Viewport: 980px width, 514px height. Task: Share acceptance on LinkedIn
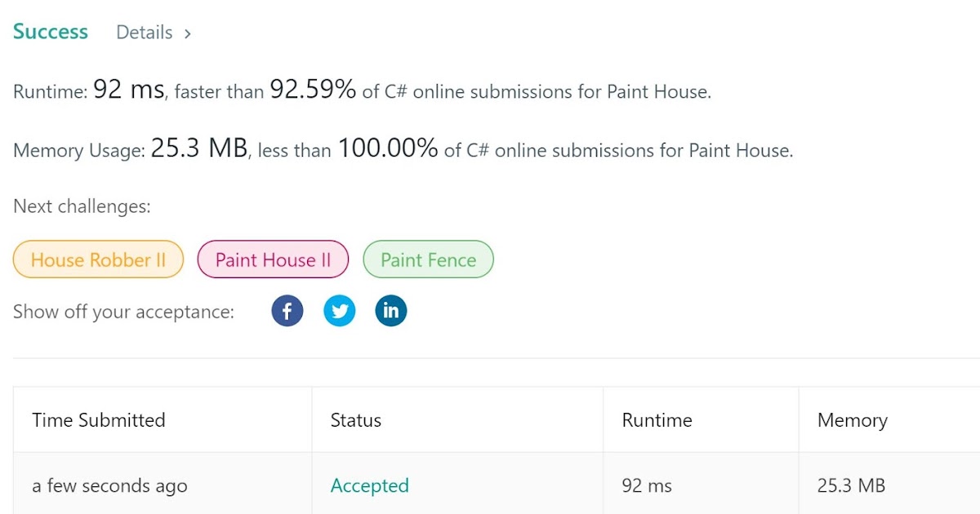(x=391, y=311)
